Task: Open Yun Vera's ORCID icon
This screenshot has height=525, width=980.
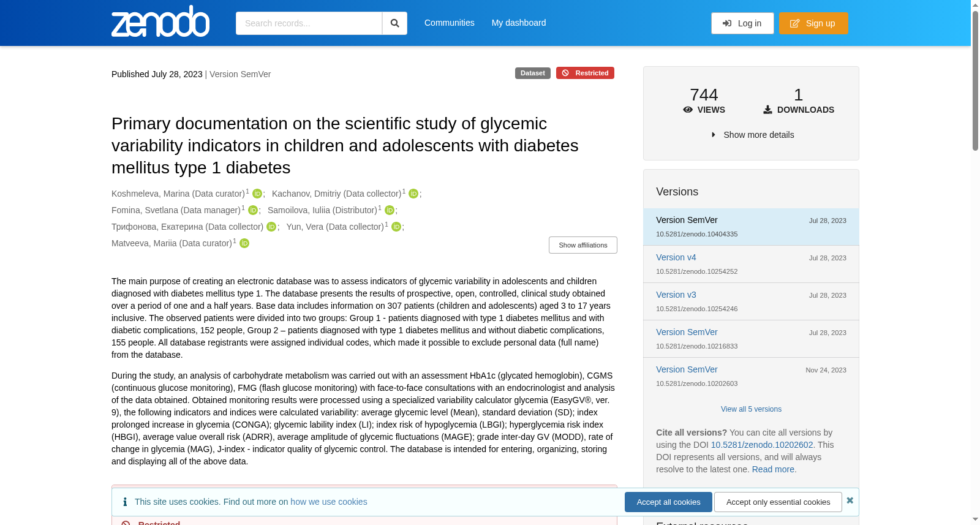Action: (x=396, y=227)
